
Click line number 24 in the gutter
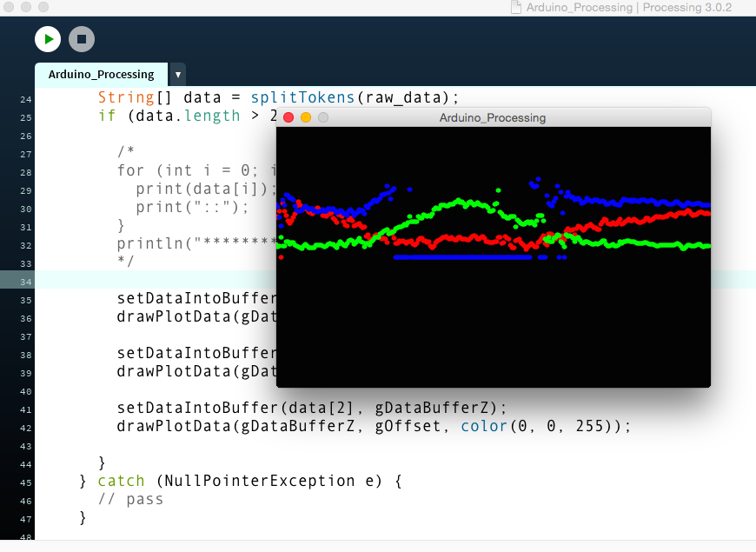coord(26,99)
